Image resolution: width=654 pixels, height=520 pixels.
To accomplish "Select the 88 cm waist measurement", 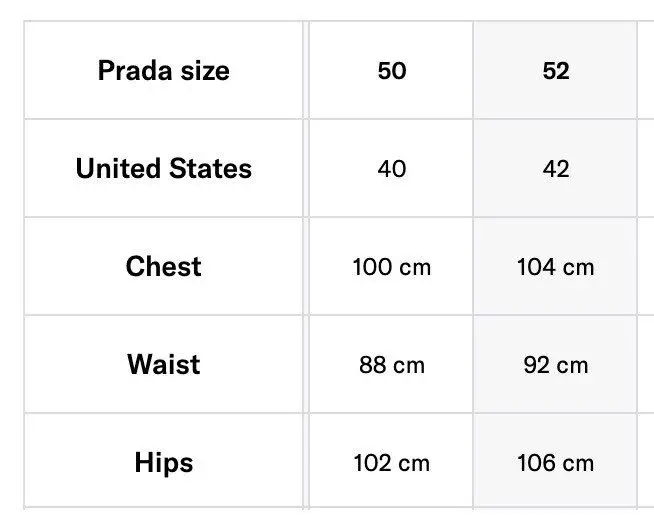I will click(x=392, y=364).
